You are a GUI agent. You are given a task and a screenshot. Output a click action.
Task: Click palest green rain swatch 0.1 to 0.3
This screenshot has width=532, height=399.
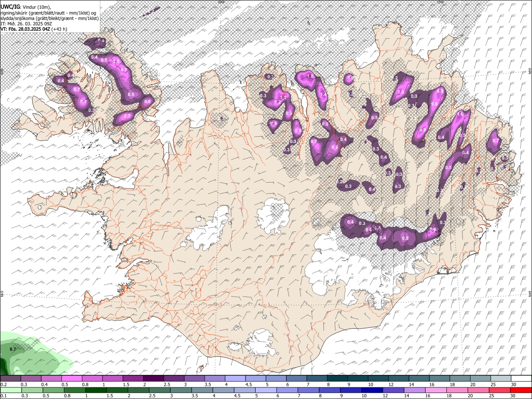[10, 390]
